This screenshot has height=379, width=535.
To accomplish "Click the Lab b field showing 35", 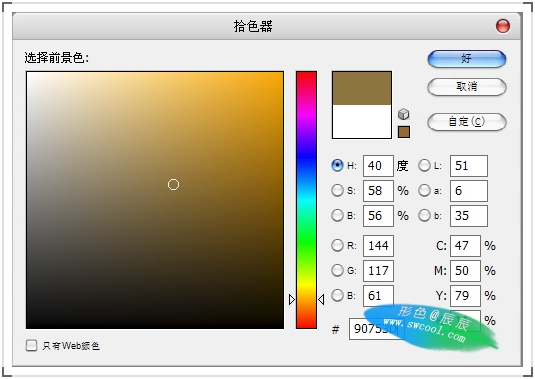I will 469,216.
